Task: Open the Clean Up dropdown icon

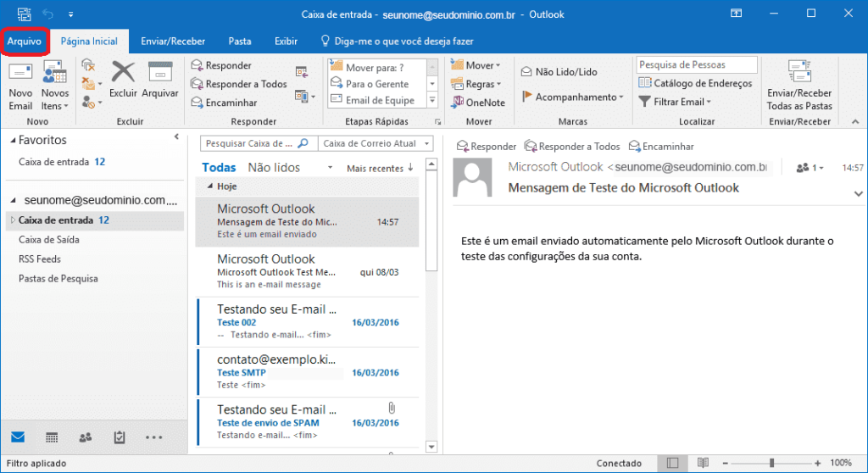Action: 92,84
